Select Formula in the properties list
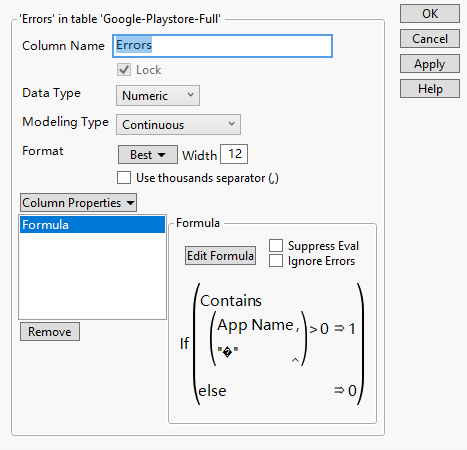 92,224
